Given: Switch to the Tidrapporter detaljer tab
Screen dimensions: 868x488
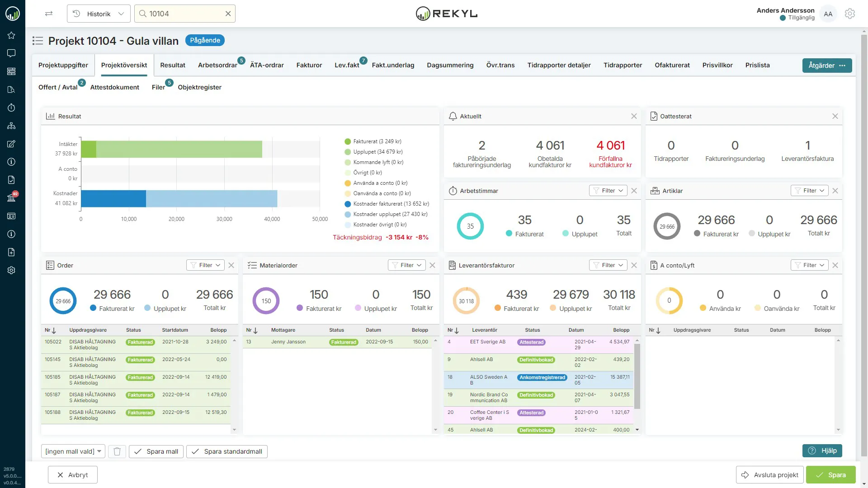Looking at the screenshot, I should coord(559,65).
